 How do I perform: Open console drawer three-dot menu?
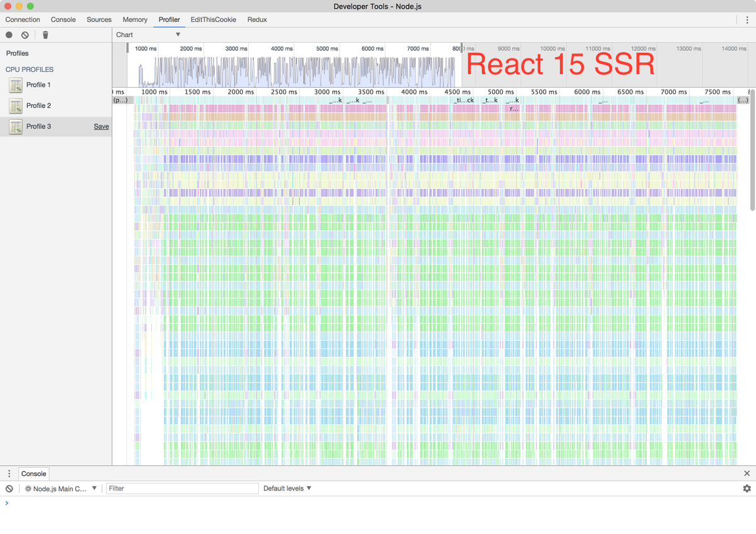(x=9, y=473)
